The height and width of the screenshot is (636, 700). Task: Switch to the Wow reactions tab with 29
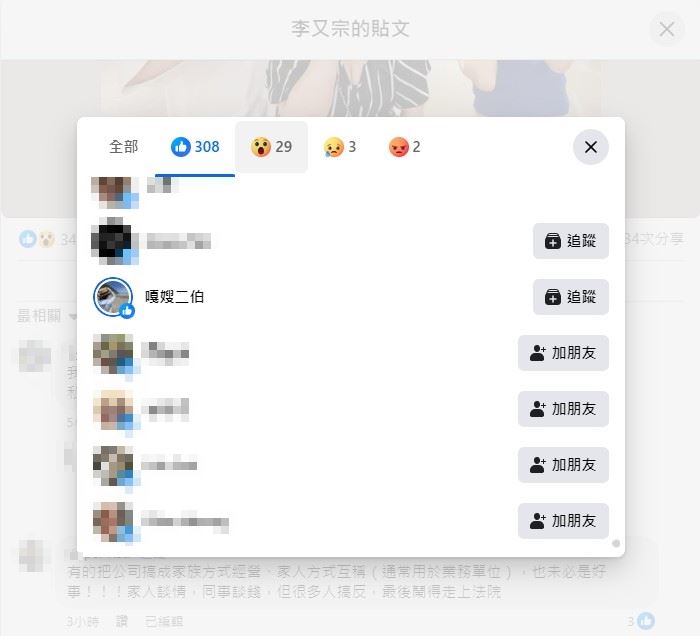click(x=271, y=147)
